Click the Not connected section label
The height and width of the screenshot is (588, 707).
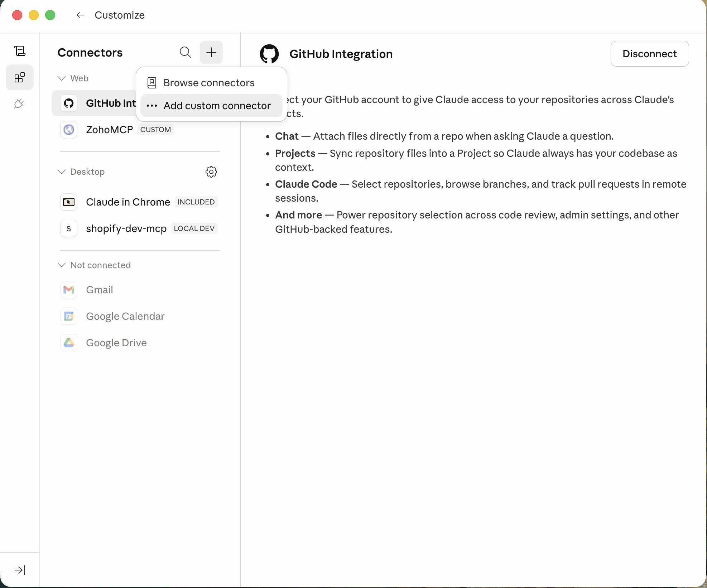(x=100, y=265)
